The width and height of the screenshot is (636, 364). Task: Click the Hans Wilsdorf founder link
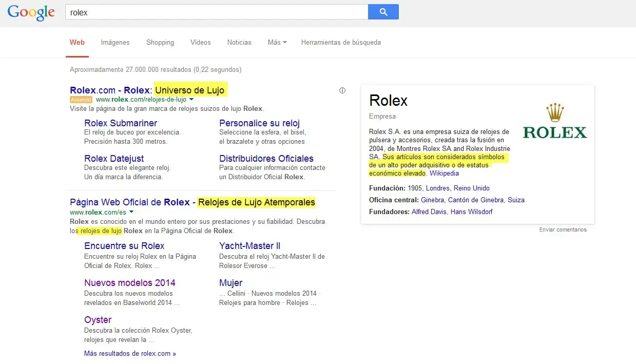click(x=471, y=212)
